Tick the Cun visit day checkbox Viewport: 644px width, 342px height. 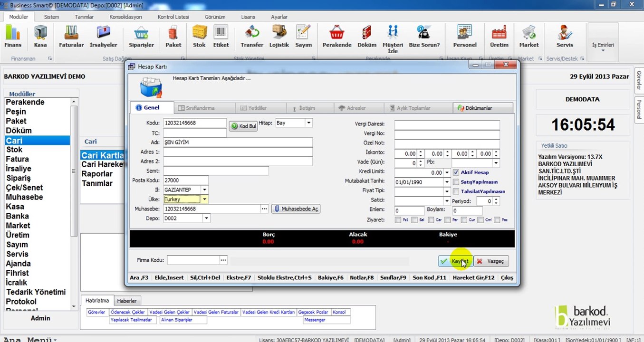[464, 220]
